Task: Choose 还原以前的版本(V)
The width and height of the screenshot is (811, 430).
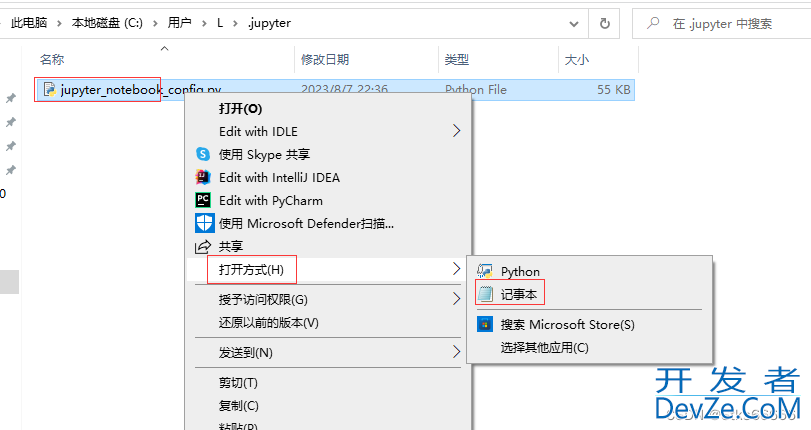Action: click(x=268, y=323)
